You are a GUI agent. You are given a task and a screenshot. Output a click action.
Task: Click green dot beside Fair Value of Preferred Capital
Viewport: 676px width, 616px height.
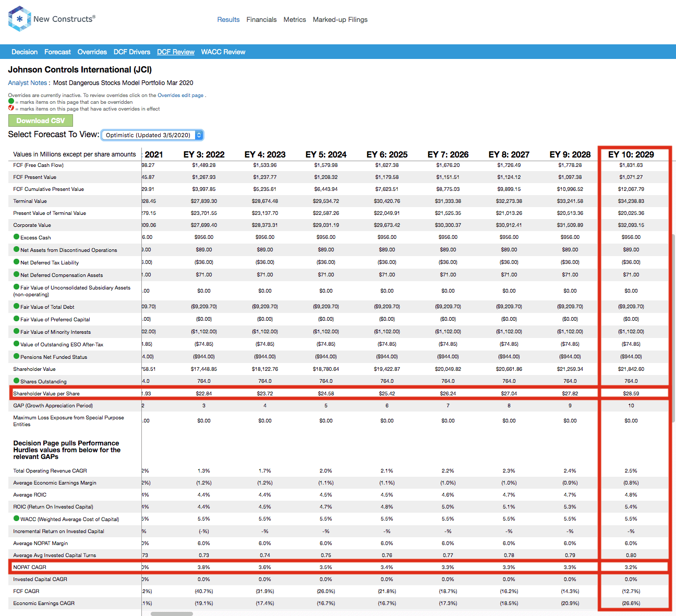coord(17,319)
